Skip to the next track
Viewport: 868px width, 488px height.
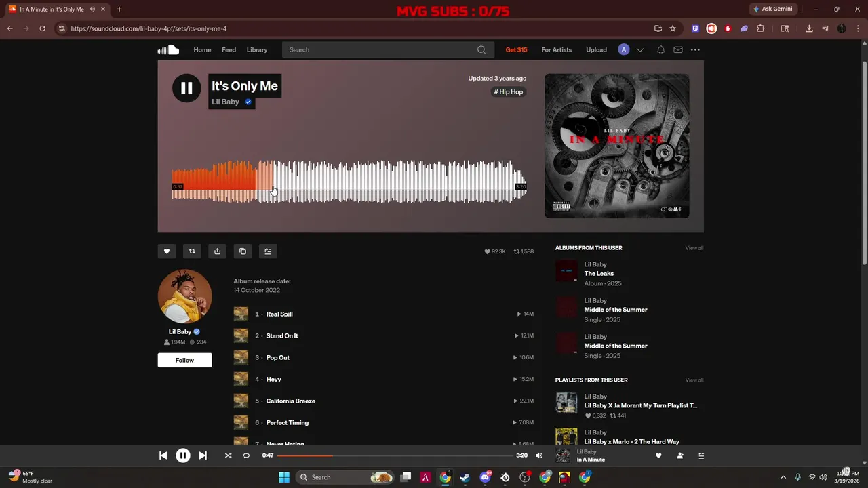point(203,455)
